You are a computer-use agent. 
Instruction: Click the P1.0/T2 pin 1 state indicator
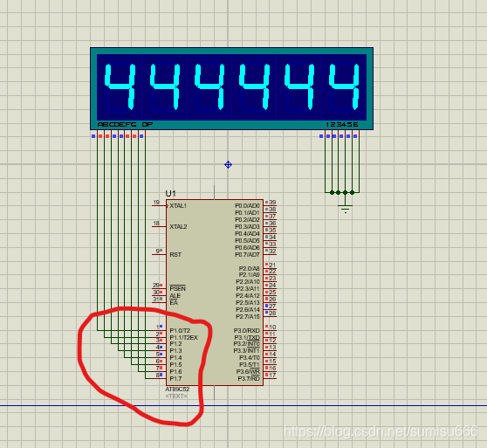(x=161, y=327)
